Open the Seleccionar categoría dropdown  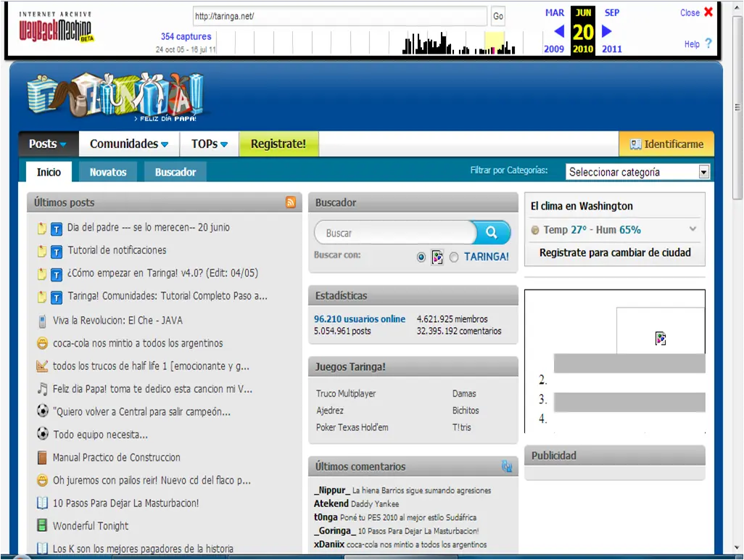637,172
